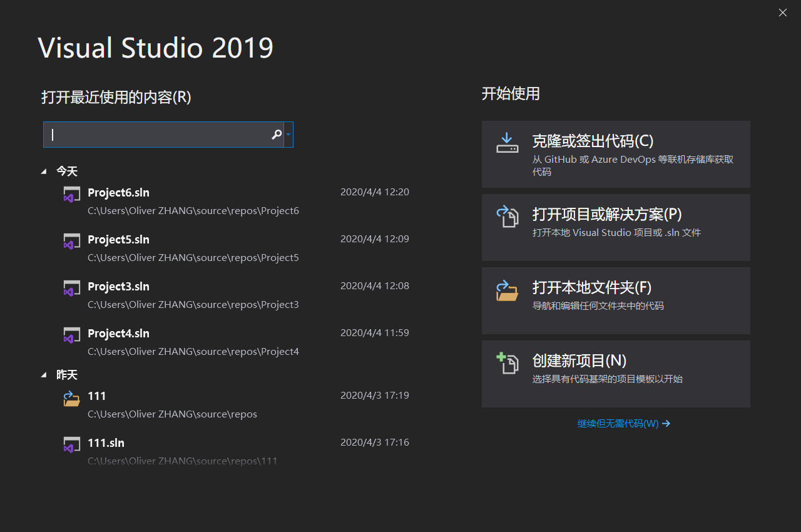Click the Project6.sln solution icon

(x=72, y=194)
